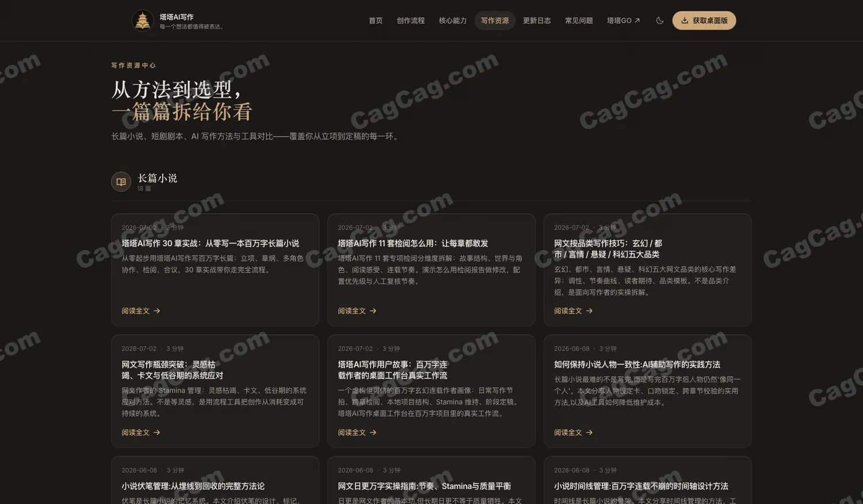Image resolution: width=863 pixels, height=504 pixels.
Task: Click the 获取桌面版 button
Action: click(704, 21)
